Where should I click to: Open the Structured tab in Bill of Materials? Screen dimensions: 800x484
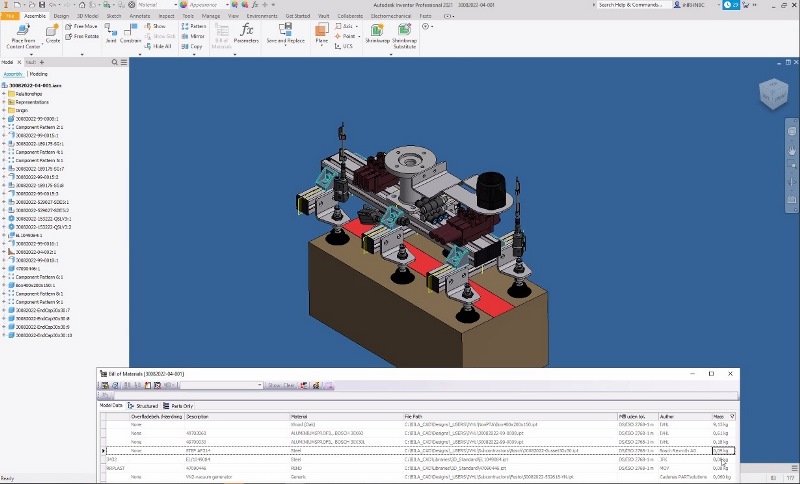tap(146, 406)
